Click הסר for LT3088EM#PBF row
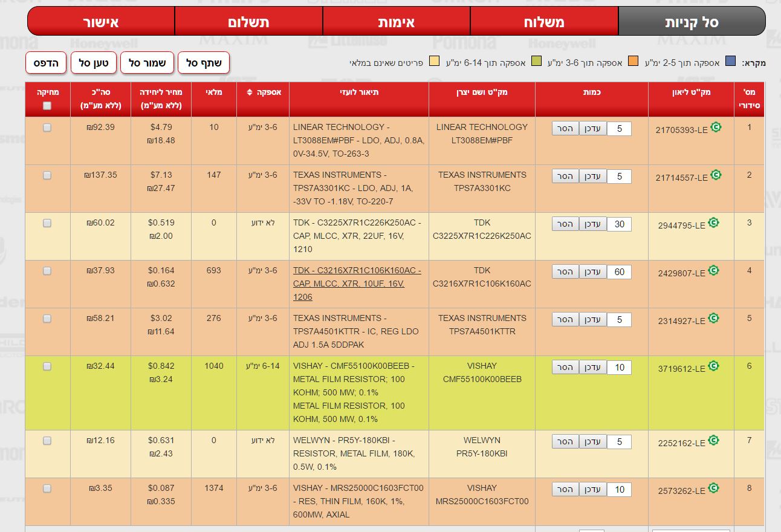 565,128
